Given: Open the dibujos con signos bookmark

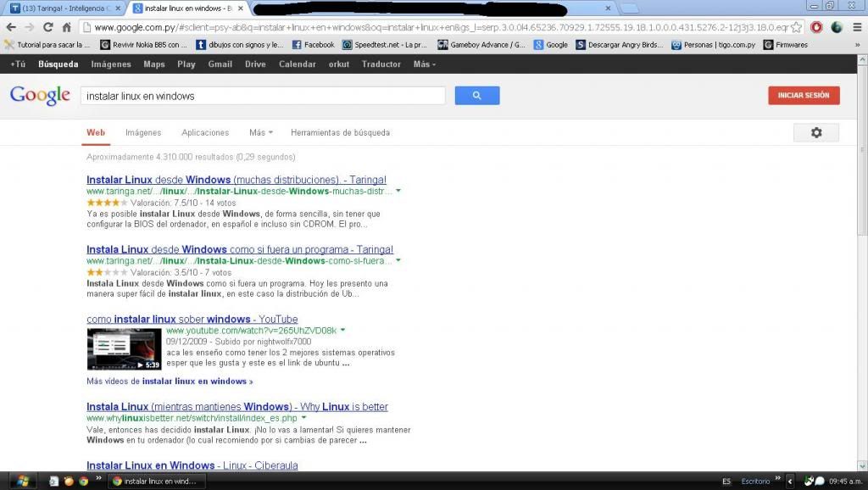Looking at the screenshot, I should [240, 45].
